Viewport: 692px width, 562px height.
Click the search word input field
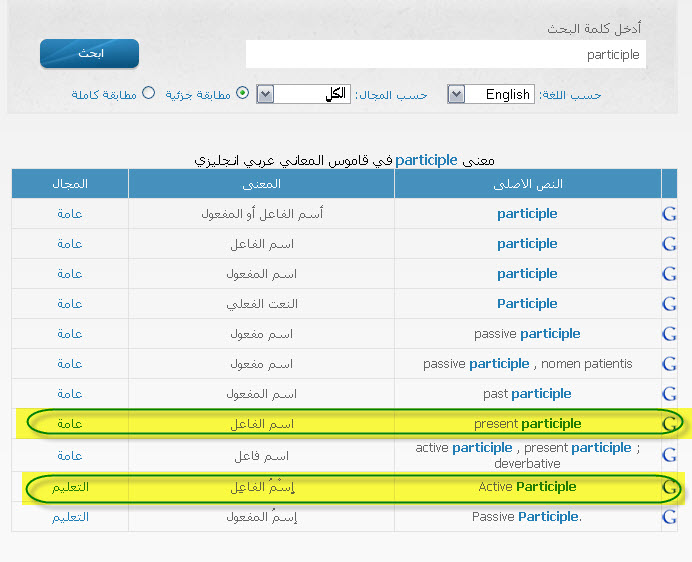pos(445,55)
